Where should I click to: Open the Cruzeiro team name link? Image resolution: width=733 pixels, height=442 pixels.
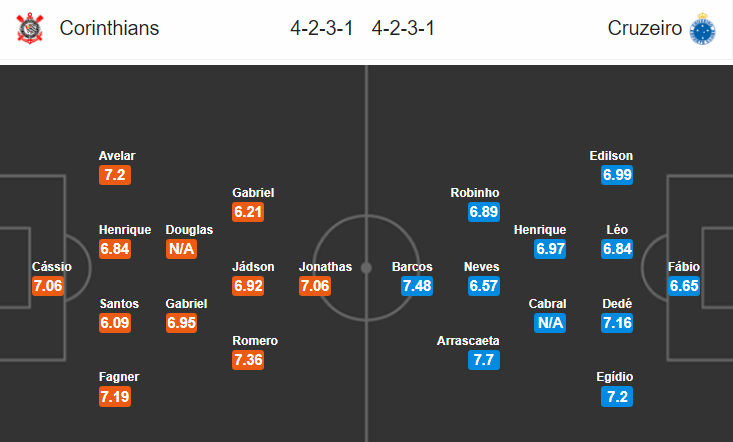(645, 28)
